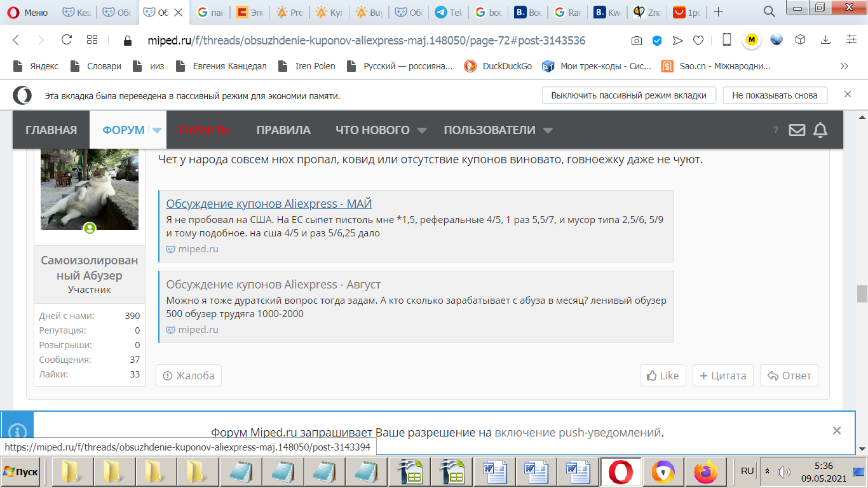Expand the ПОЛЬЗОВАТЕЛИ dropdown arrow

tap(548, 130)
